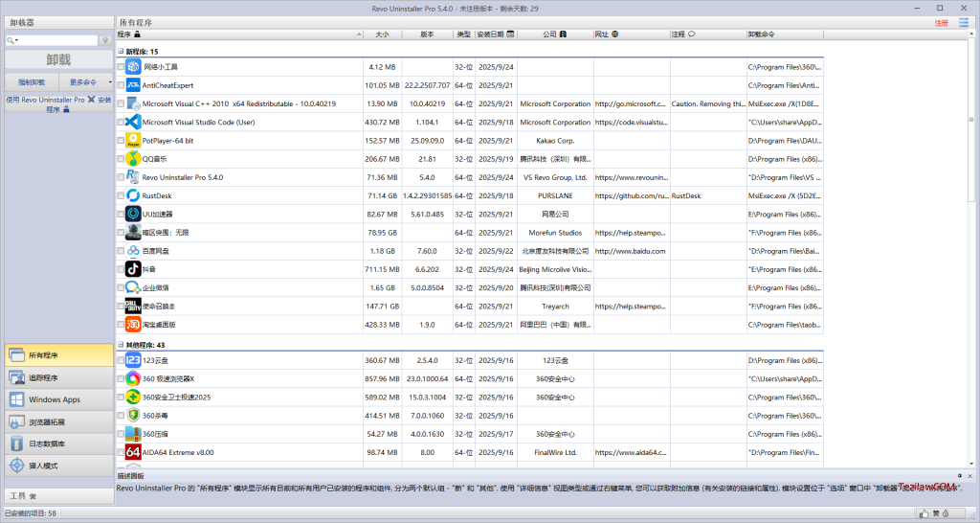Viewport: 980px width, 523px height.
Task: Open the 日志数据库 module
Action: coord(58,443)
